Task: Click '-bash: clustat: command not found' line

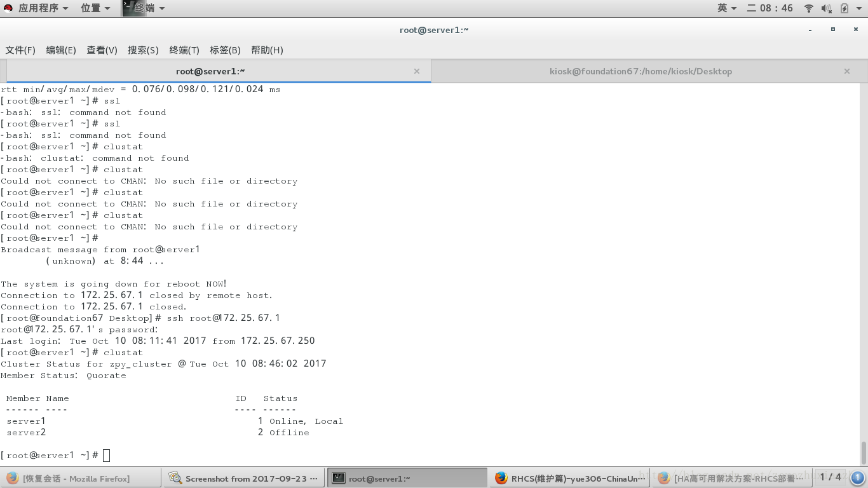Action: (95, 158)
